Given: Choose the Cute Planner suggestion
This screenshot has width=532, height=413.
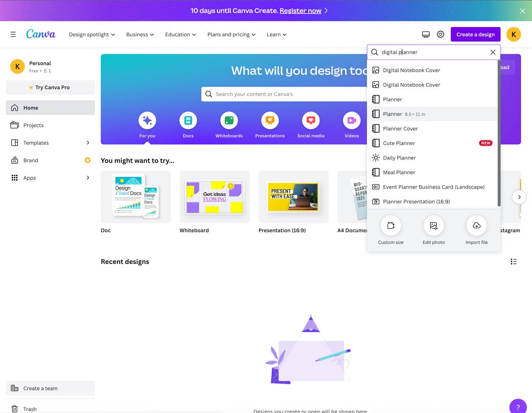Looking at the screenshot, I should 432,143.
